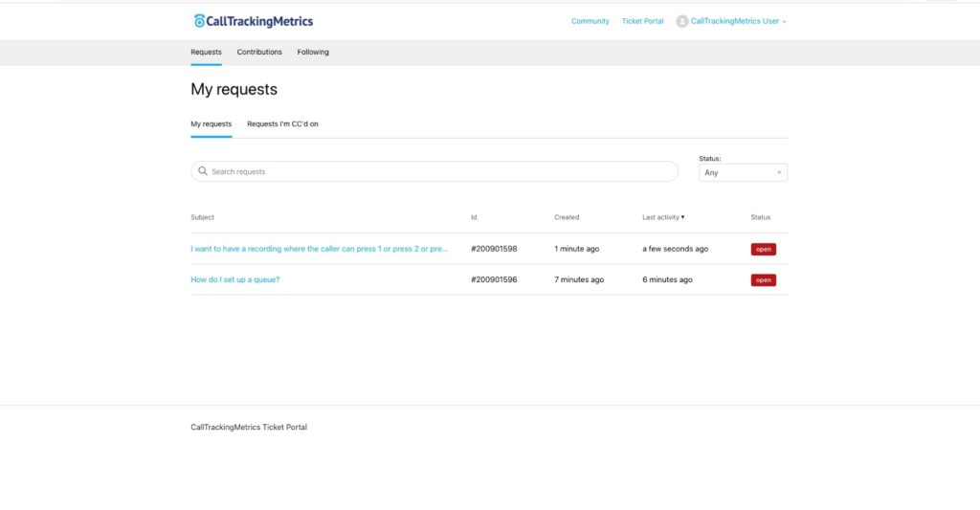Click open status badge for request #200901596
Screen dimensions: 980x510
763,280
